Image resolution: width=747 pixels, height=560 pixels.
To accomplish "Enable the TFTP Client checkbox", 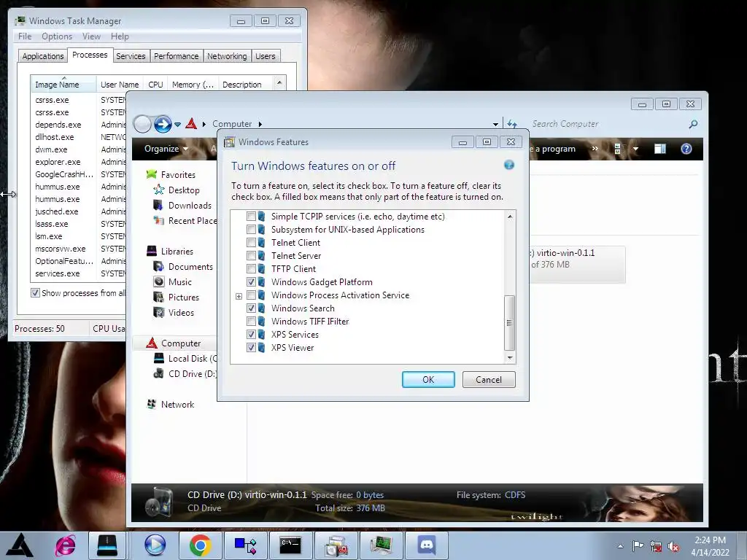I will 251,268.
